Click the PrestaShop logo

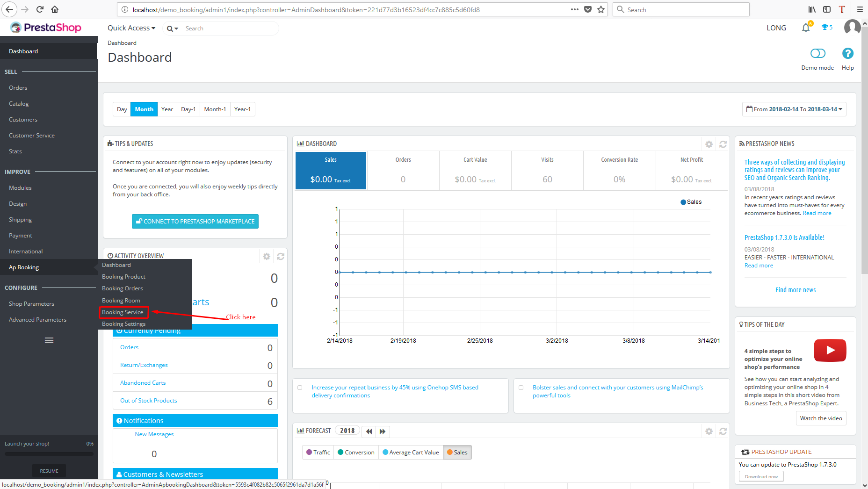[x=46, y=28]
